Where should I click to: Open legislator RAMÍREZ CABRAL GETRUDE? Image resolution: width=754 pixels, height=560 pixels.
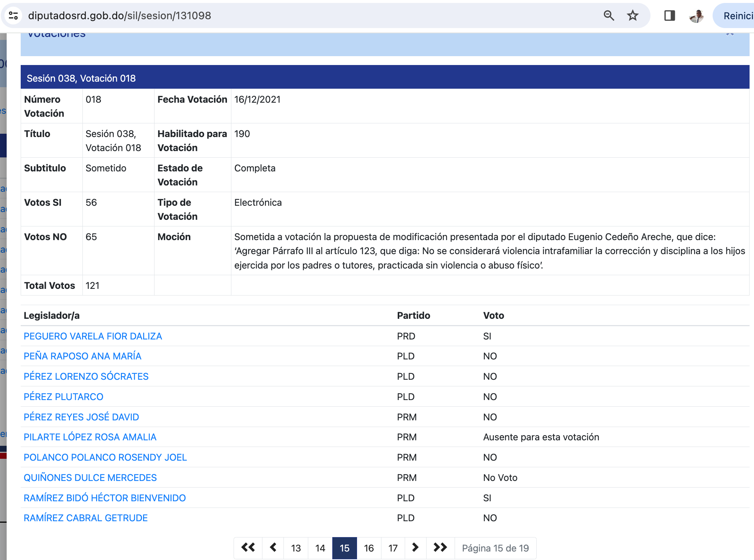point(86,518)
